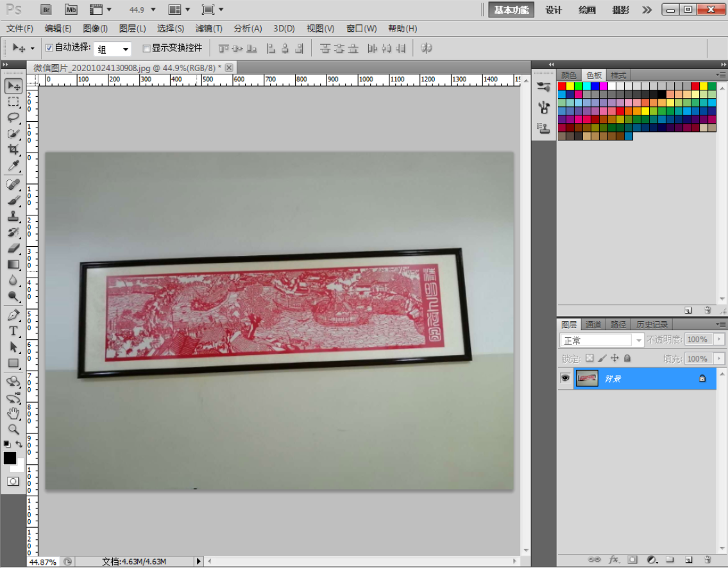The image size is (728, 568).
Task: Select the Eraser tool
Action: [13, 248]
